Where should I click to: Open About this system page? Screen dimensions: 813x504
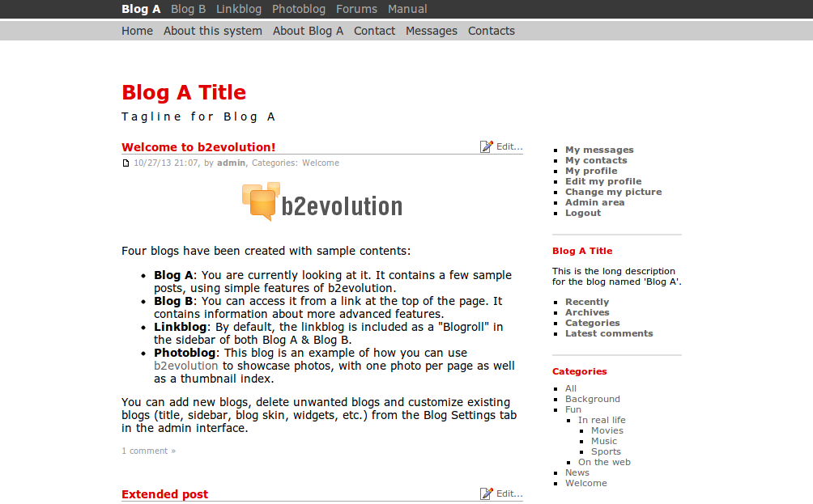pyautogui.click(x=213, y=31)
